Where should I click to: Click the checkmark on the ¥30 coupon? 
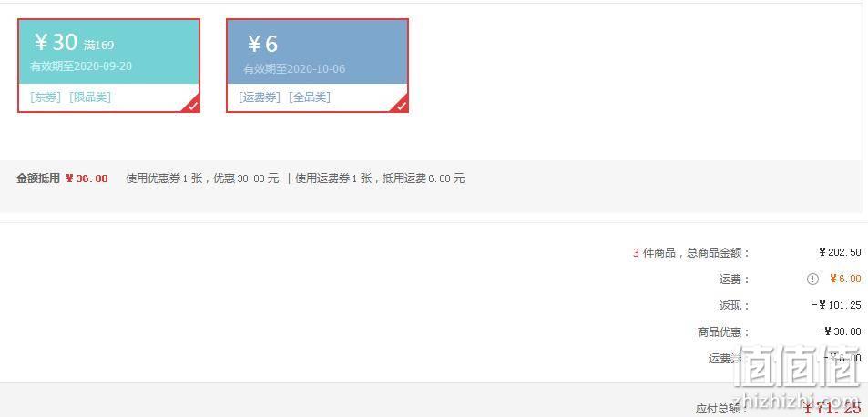(193, 106)
